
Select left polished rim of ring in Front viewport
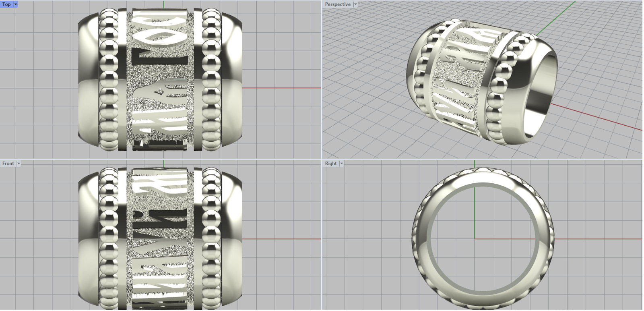coord(88,238)
